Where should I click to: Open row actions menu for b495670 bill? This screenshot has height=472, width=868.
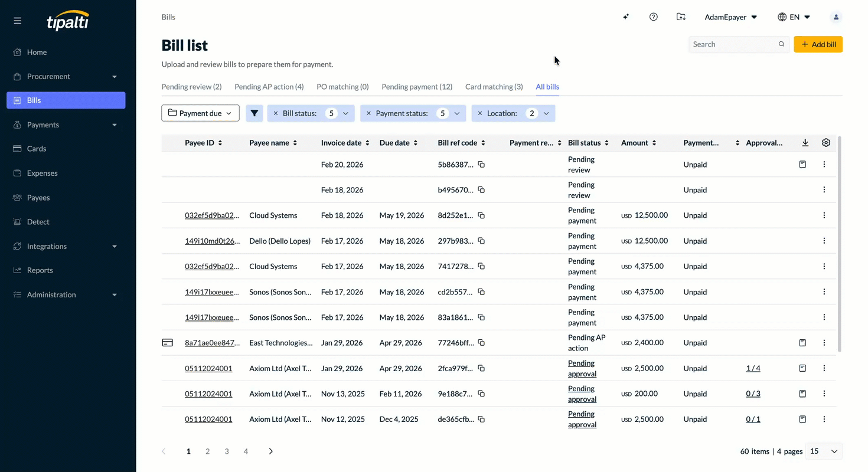824,190
